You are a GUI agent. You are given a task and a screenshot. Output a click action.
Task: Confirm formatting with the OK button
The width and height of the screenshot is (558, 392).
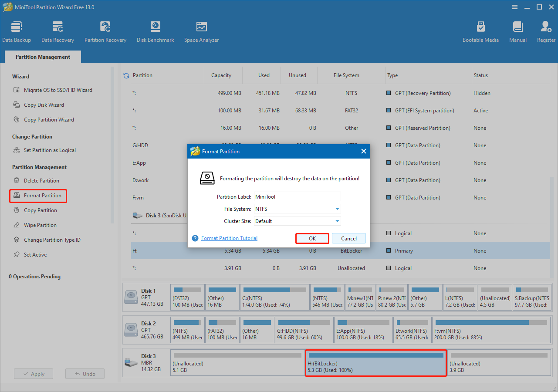point(312,238)
